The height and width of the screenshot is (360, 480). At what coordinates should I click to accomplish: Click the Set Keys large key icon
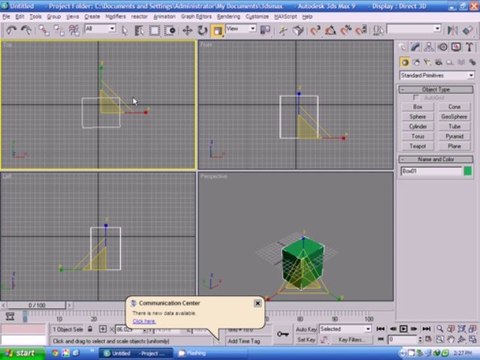pos(283,334)
